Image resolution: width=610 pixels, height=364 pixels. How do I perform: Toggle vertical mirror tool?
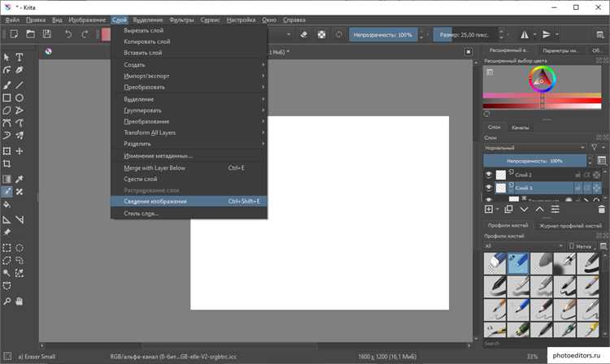pos(547,35)
